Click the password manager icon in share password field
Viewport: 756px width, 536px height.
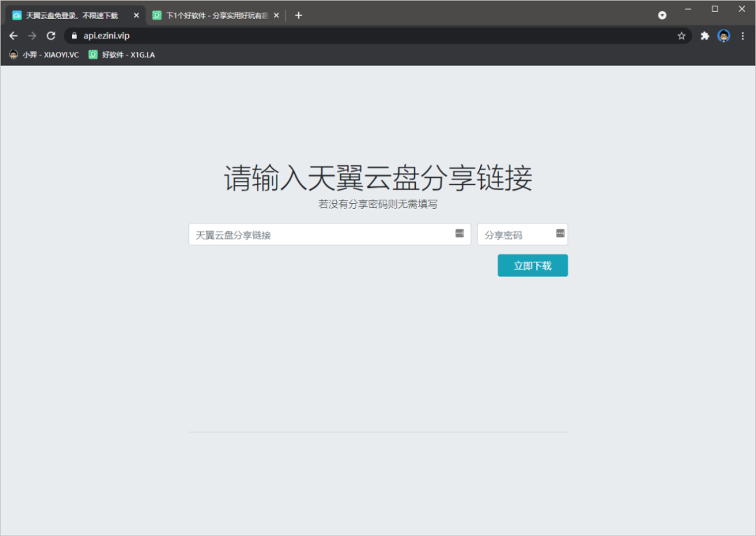(560, 233)
